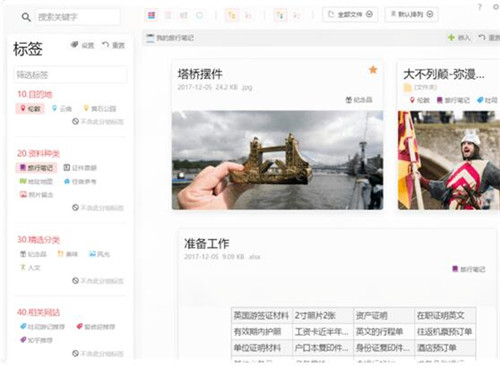This screenshot has height=367, width=500.
Task: Click 重置 in the library bar
Action: click(489, 38)
